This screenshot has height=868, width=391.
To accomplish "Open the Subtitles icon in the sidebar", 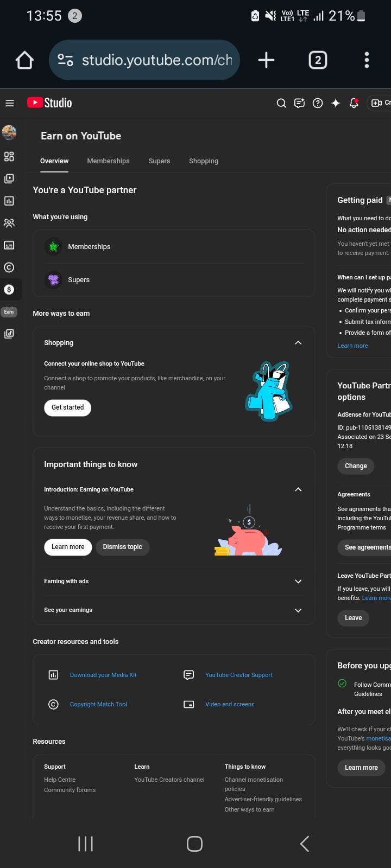I will pos(9,245).
